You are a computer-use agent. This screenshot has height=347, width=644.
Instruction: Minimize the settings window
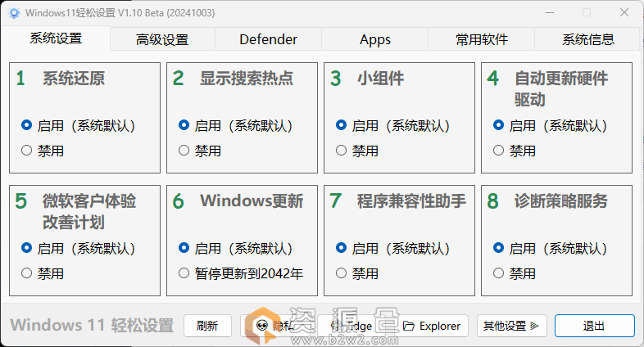[x=549, y=13]
